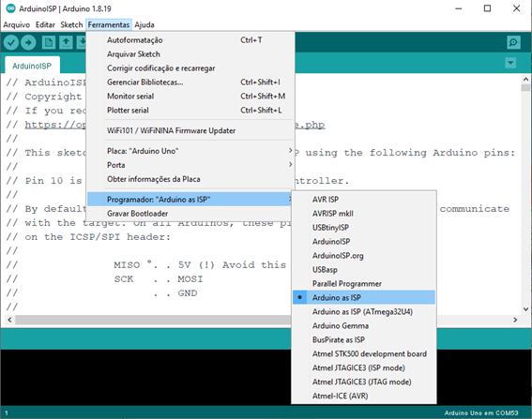
Task: Select ArduinoISP programmer option
Action: coord(364,241)
